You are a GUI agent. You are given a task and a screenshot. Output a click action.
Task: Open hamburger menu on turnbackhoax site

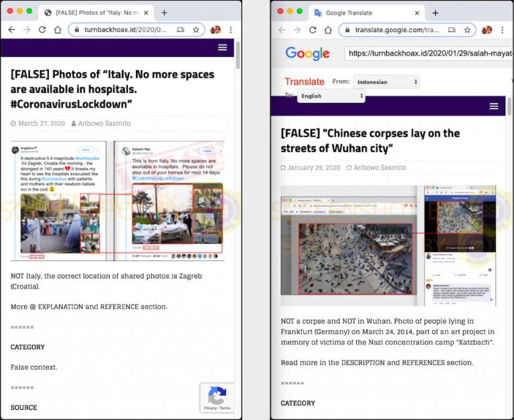[223, 47]
